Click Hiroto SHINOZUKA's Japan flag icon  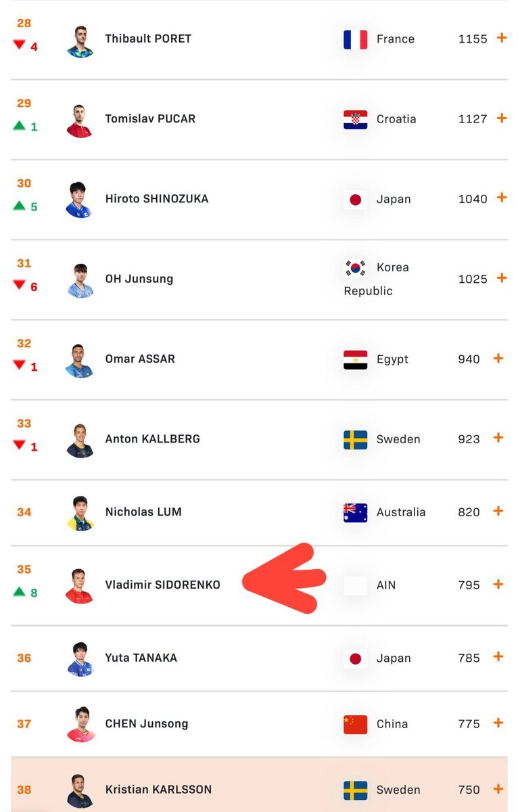(355, 200)
